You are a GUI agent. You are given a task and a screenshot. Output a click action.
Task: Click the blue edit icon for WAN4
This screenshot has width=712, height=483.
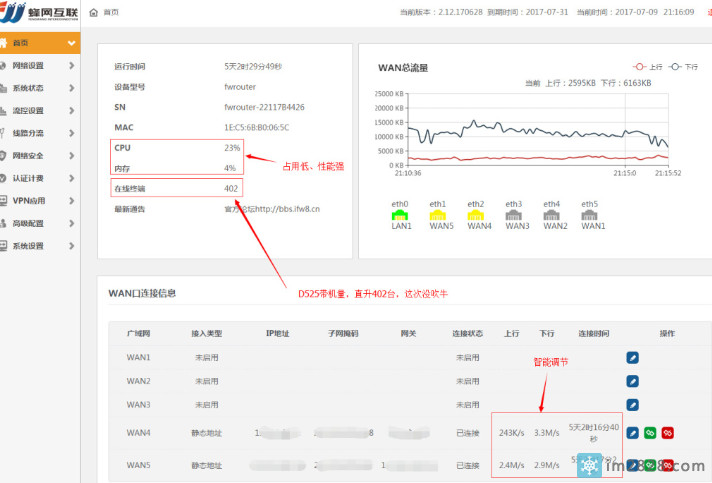(632, 434)
